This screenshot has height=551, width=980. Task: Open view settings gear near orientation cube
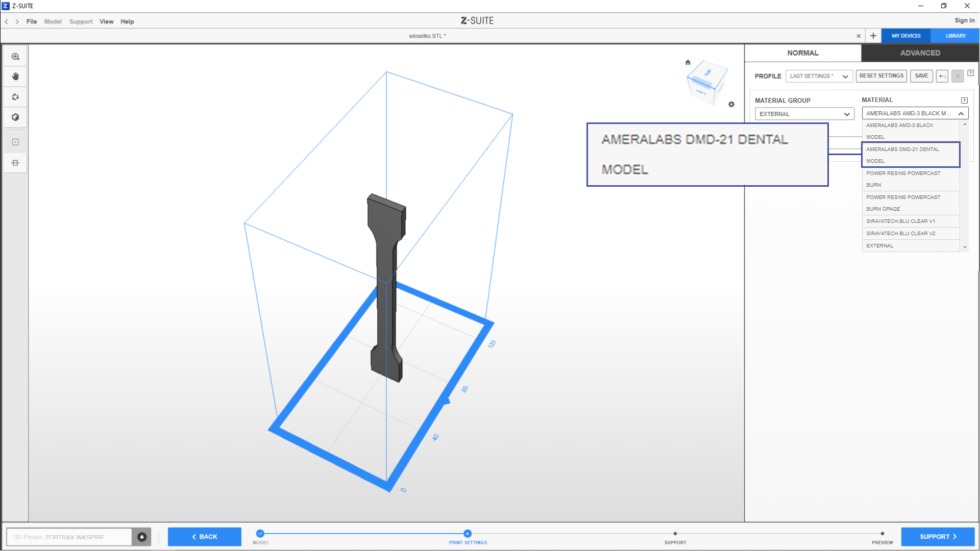(731, 104)
